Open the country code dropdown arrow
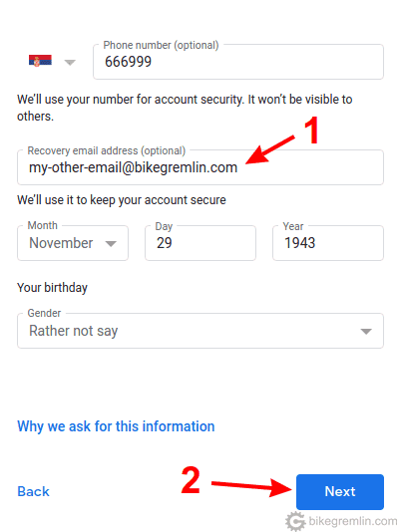 [x=70, y=63]
